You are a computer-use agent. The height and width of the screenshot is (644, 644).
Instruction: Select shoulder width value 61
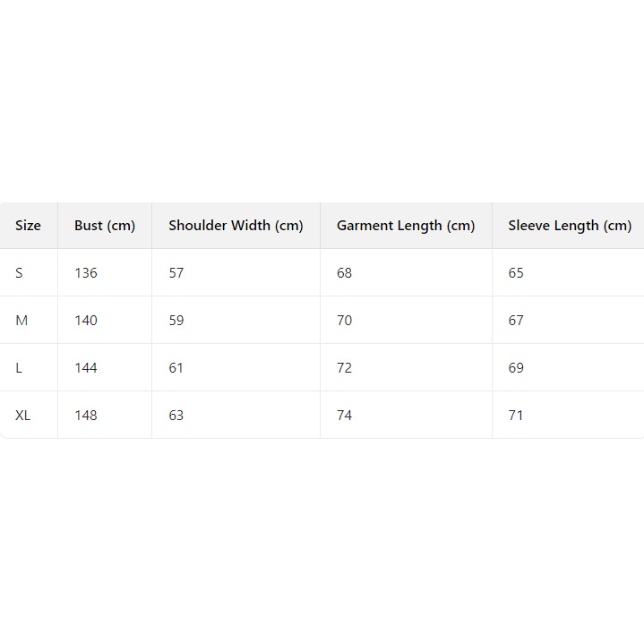[176, 368]
